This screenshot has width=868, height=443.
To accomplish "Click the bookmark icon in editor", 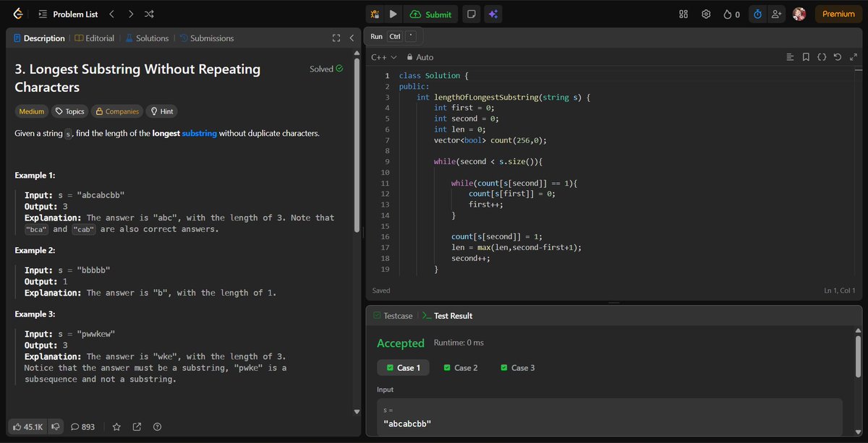I will 806,57.
